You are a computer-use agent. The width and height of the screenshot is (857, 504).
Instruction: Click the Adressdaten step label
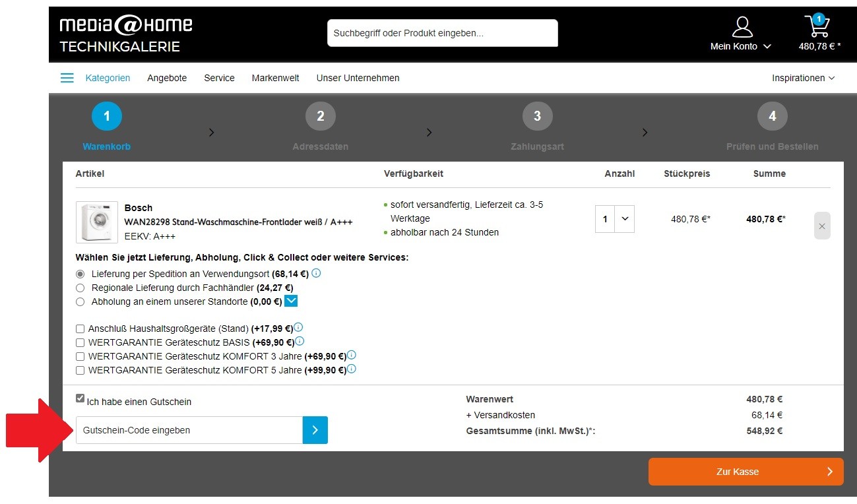coord(321,146)
